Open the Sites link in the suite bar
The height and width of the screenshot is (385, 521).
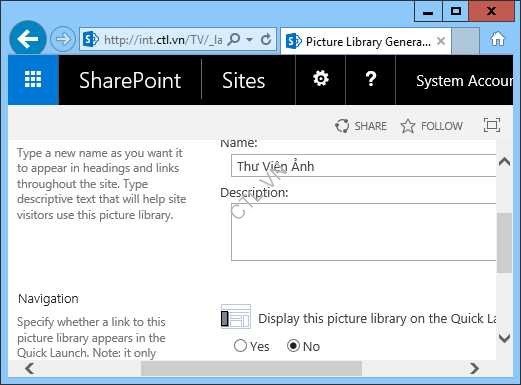(243, 80)
